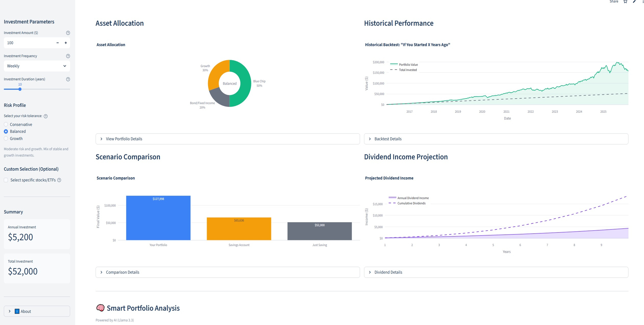Click the investment duration slider handle
The height and width of the screenshot is (325, 644).
(20, 89)
